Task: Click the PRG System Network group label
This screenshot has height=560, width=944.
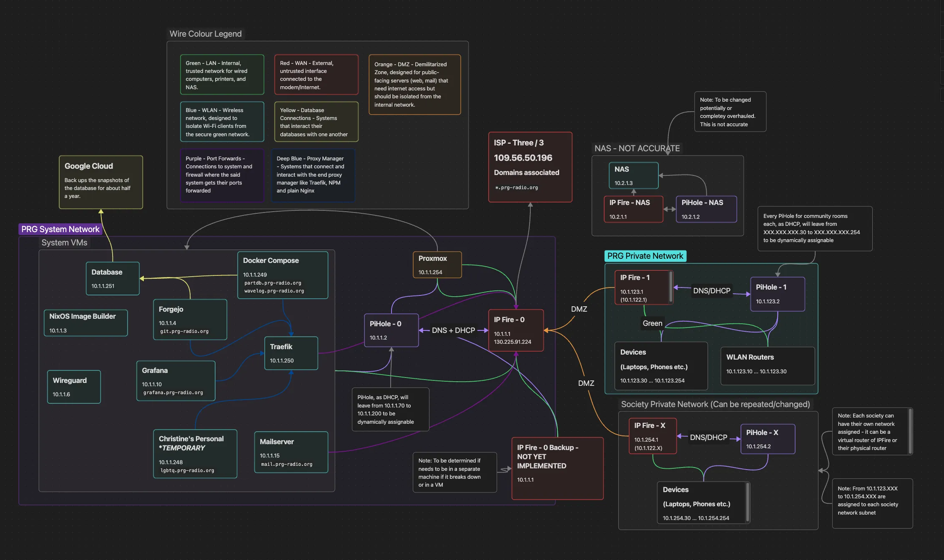Action: (60, 229)
